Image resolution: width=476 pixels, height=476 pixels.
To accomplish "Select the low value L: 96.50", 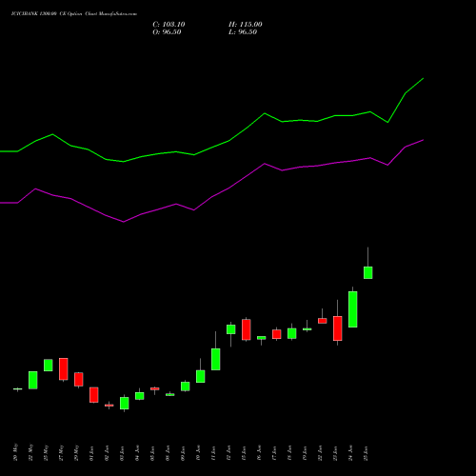I will (243, 32).
